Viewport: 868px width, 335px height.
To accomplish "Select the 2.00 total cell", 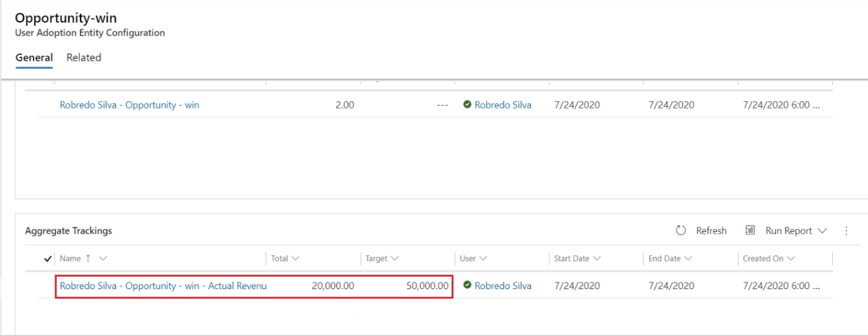I will click(x=345, y=105).
